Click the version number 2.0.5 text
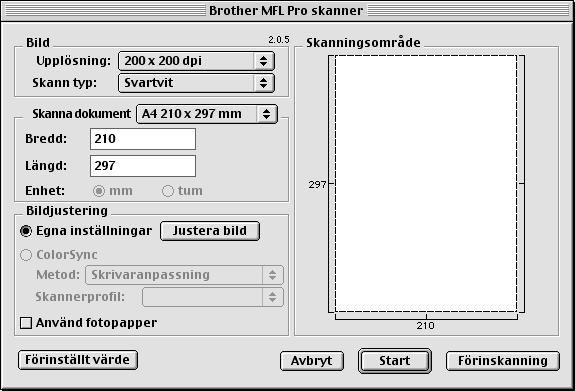This screenshot has width=575, height=391. click(x=279, y=40)
